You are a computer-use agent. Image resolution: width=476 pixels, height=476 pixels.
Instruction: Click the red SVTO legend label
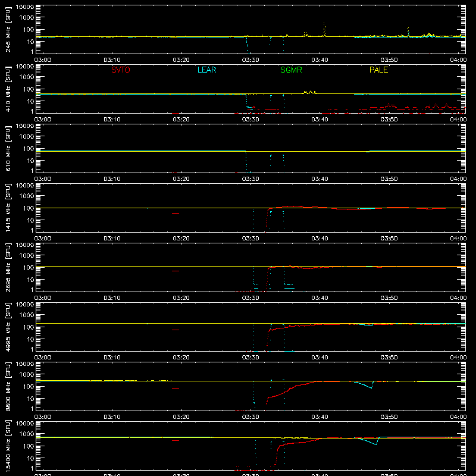point(121,70)
